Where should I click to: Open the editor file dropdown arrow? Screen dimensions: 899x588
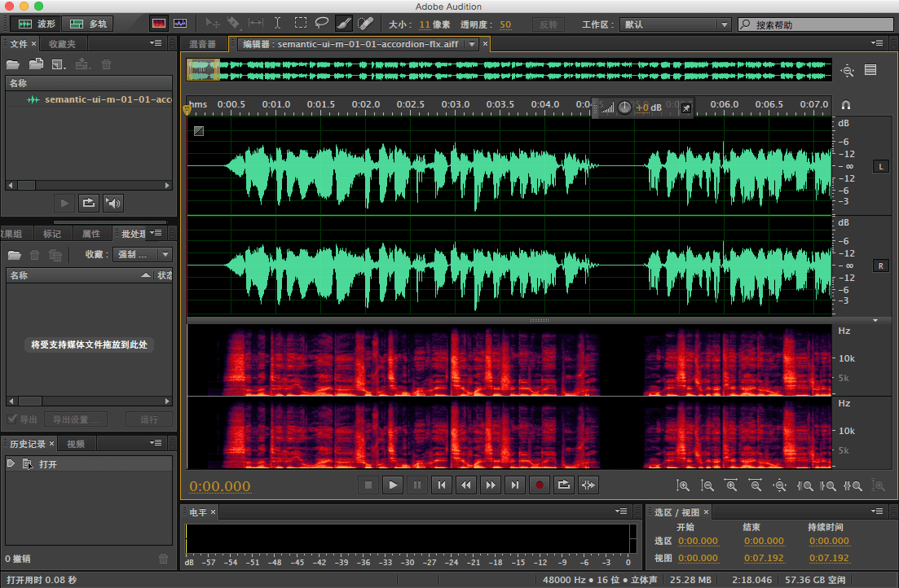[x=472, y=44]
